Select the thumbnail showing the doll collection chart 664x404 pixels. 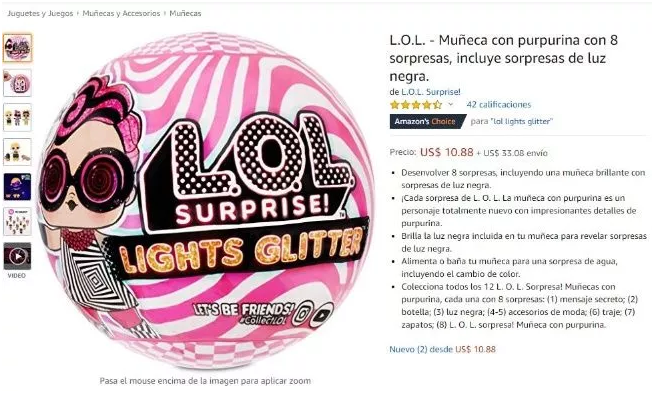pos(17,221)
